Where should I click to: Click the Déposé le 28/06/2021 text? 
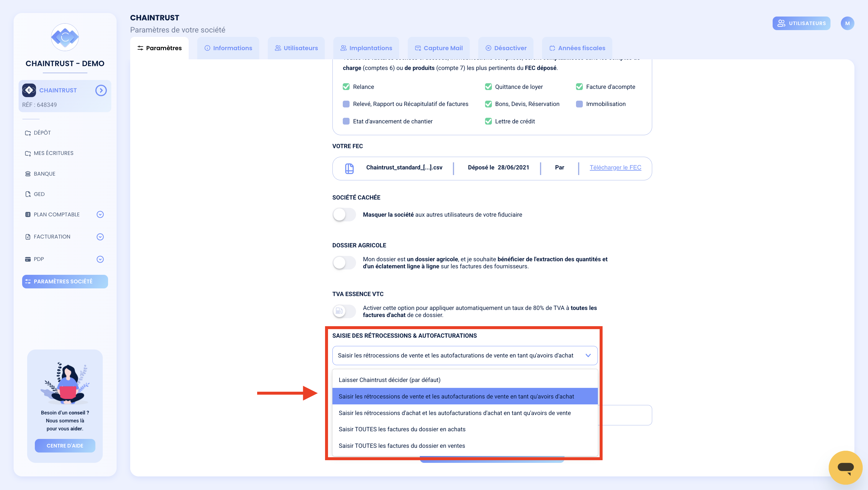click(x=498, y=167)
